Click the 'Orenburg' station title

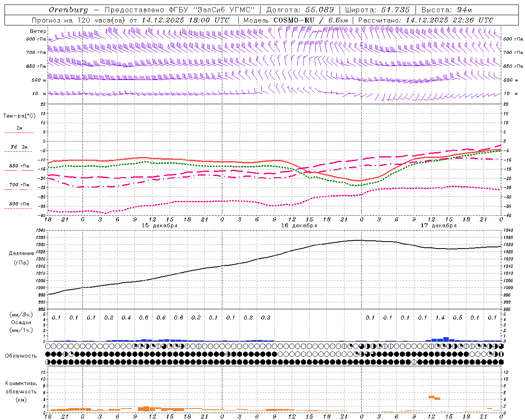pos(68,10)
